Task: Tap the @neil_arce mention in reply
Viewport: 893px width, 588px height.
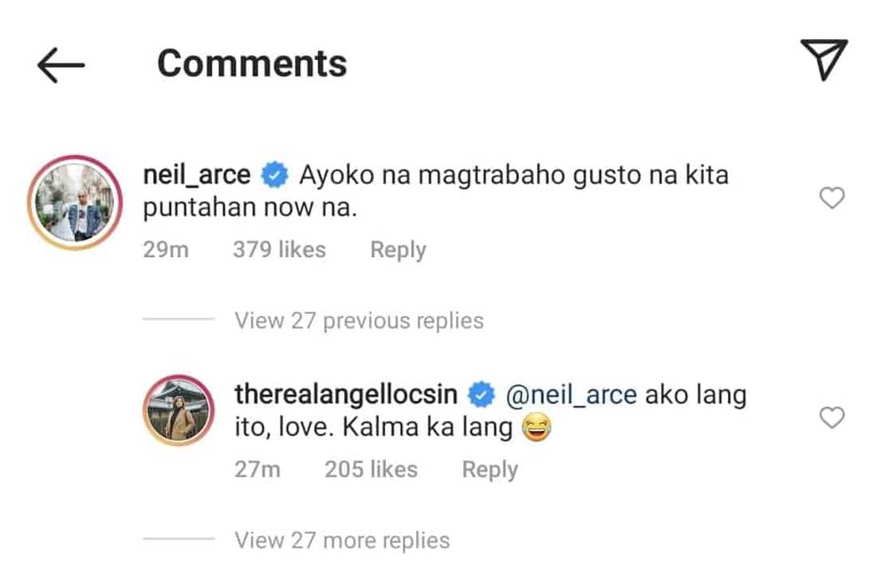Action: pyautogui.click(x=572, y=394)
